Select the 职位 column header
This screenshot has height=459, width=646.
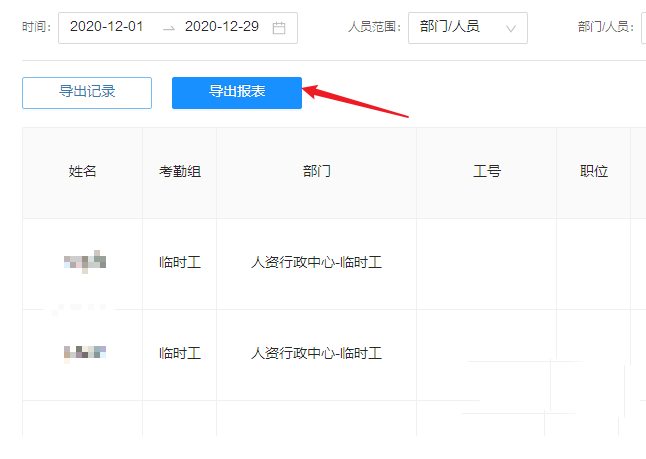pyautogui.click(x=594, y=171)
